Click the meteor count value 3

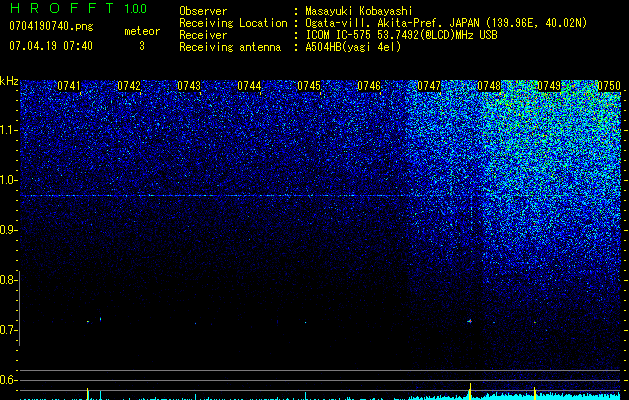142,46
